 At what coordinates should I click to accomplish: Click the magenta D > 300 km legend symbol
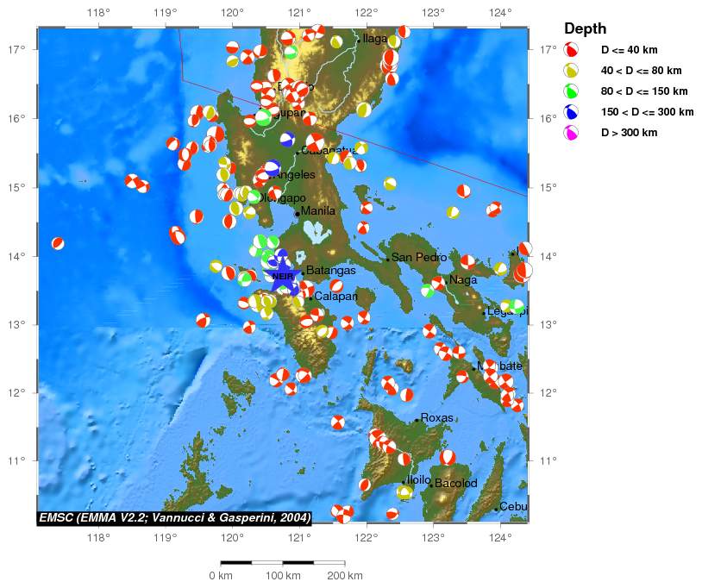point(571,132)
